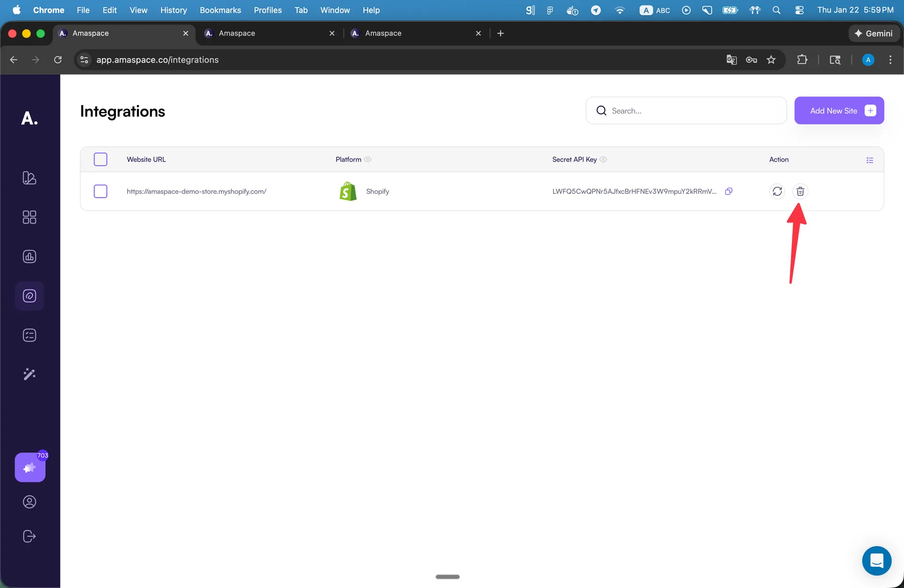Open column settings list icon in table header
Screen dimensions: 904x588
(870, 160)
